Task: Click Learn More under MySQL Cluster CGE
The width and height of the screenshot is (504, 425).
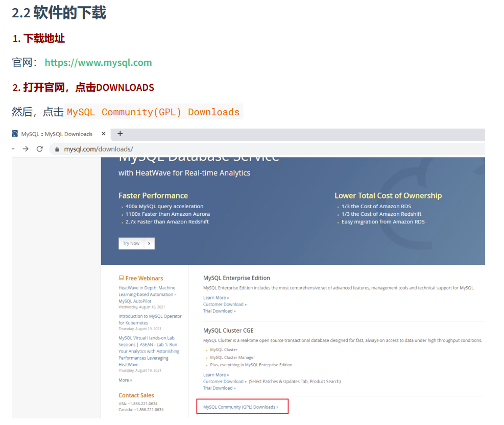Action: (x=216, y=375)
